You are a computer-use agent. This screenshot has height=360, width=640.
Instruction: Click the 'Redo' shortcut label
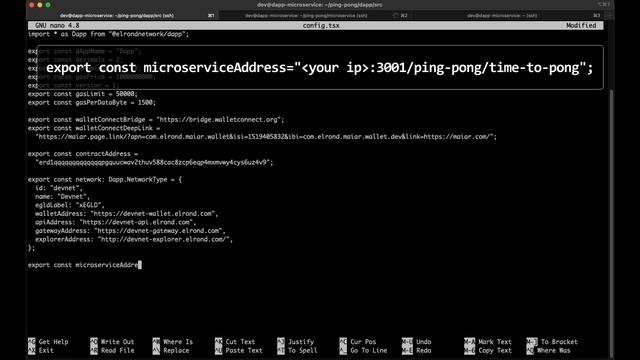(x=424, y=351)
